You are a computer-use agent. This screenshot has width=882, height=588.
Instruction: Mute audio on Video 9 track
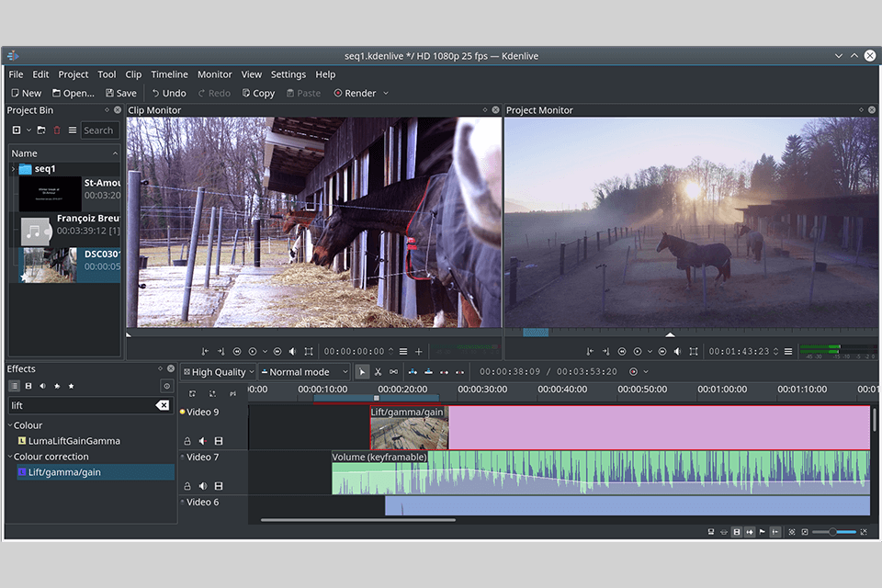(x=202, y=441)
